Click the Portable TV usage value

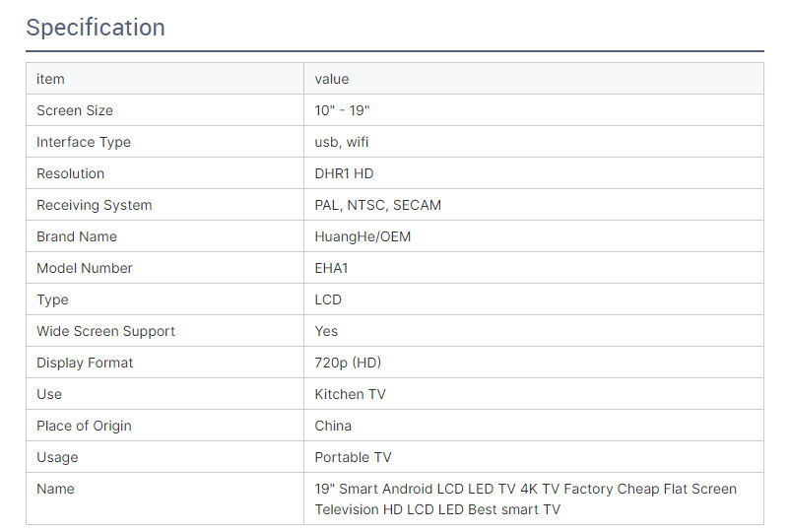(x=353, y=457)
